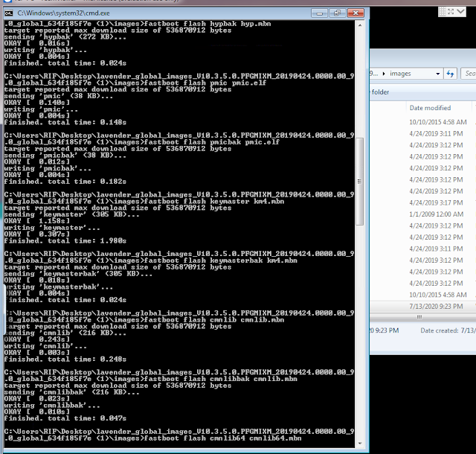476x454 pixels.
Task: Click the line 'finished. total time: 0.182s'
Action: pyautogui.click(x=65, y=182)
